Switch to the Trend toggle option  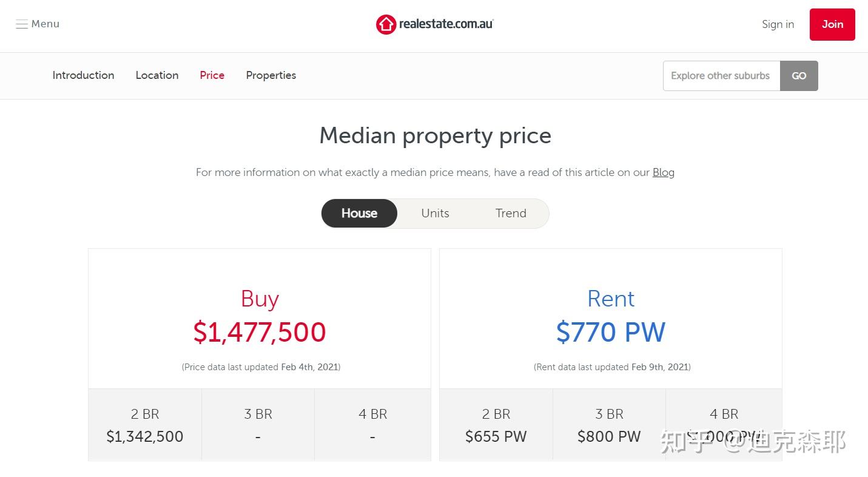click(x=511, y=213)
